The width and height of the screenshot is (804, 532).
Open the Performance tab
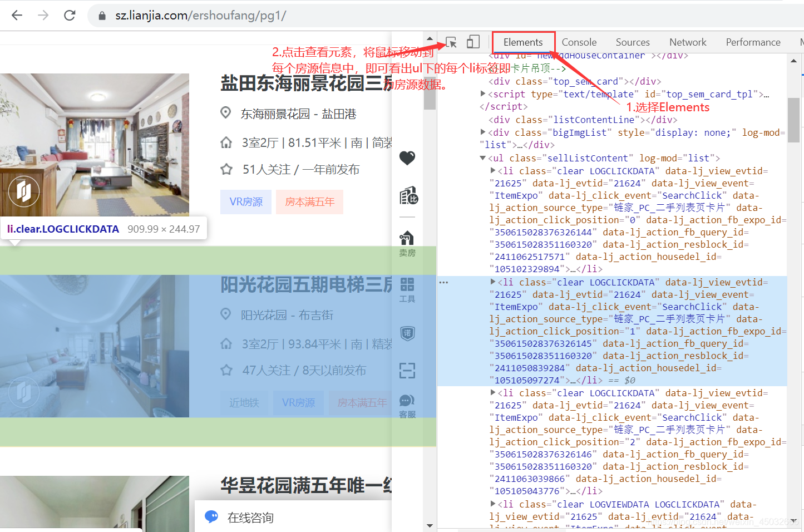pyautogui.click(x=753, y=42)
